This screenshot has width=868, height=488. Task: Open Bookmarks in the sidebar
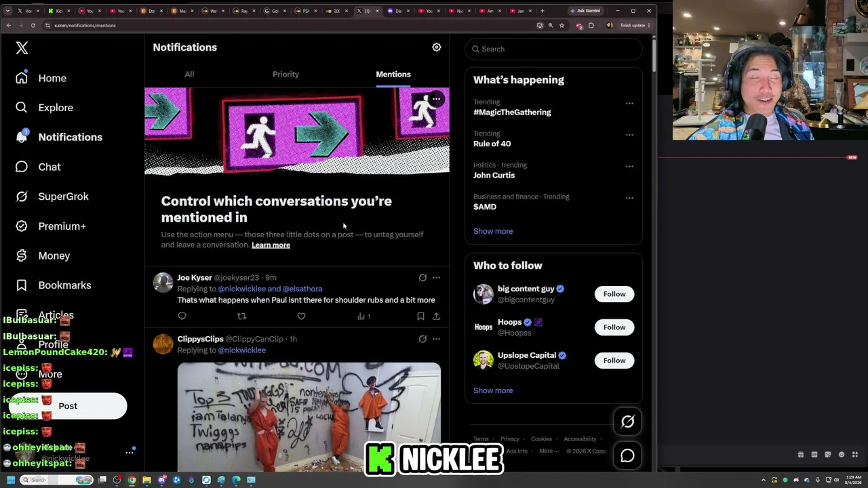[x=53, y=285]
